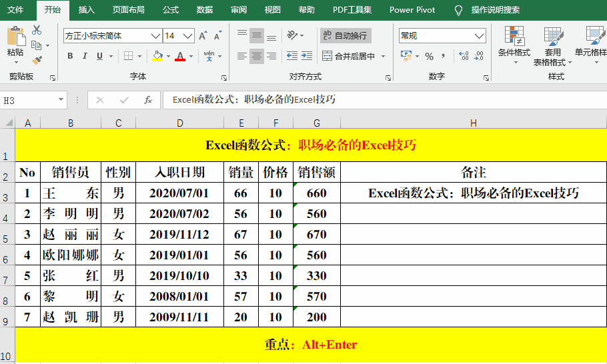
Task: Apply red font color A
Action: point(180,56)
